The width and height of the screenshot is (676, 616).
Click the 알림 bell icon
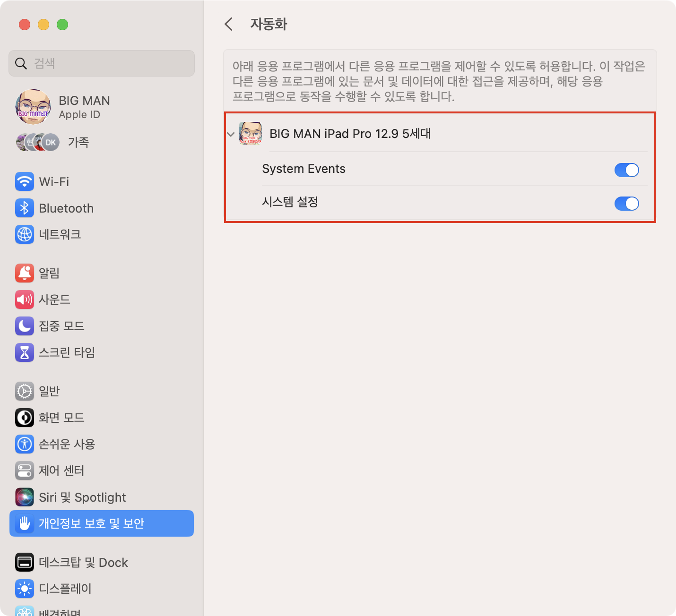25,273
